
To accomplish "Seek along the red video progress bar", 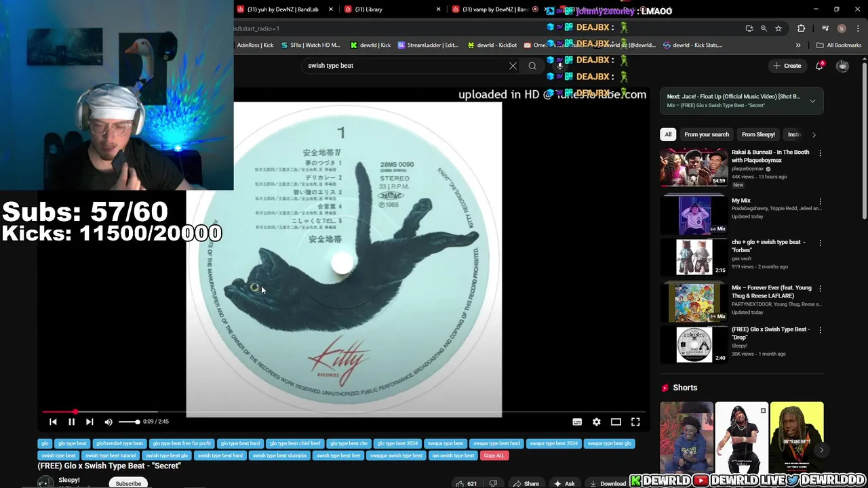I will [x=342, y=411].
